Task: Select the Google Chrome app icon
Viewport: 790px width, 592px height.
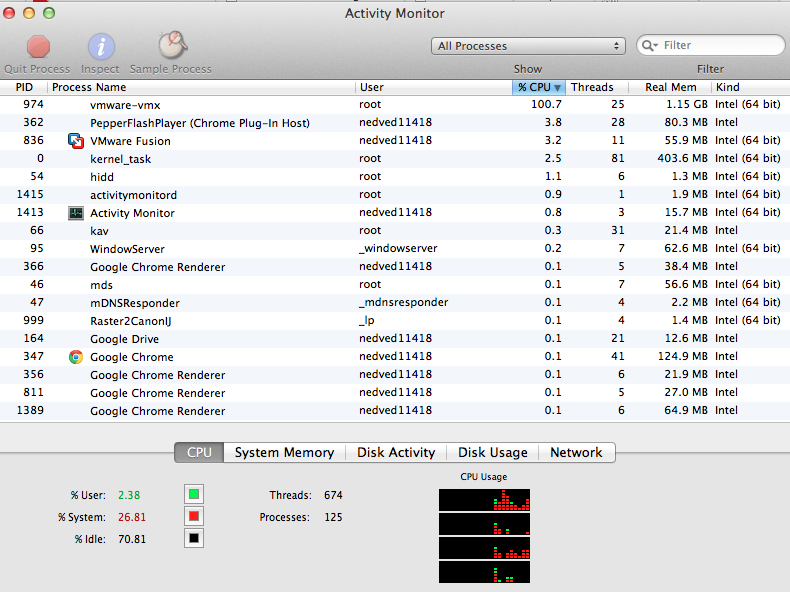Action: (76, 357)
